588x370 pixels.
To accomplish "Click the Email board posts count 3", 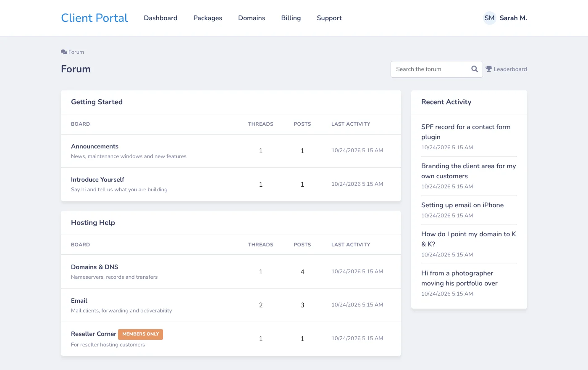I will pos(302,305).
